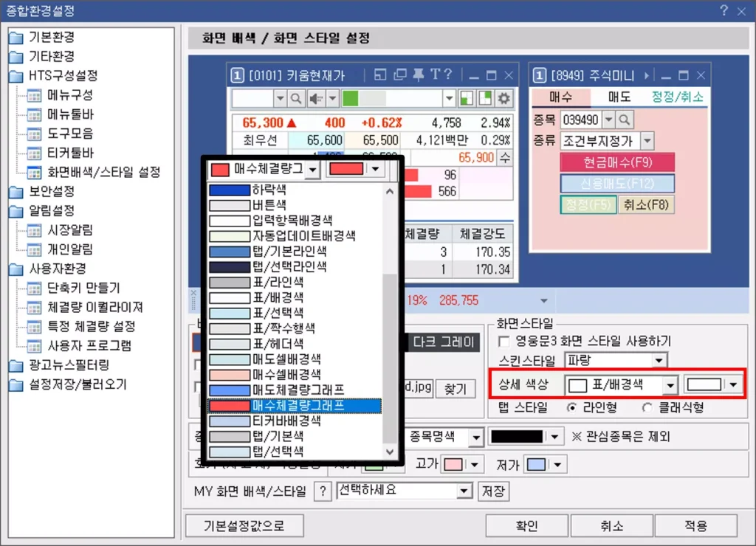Click the 현금매수(F9) button
The height and width of the screenshot is (546, 756).
617,162
